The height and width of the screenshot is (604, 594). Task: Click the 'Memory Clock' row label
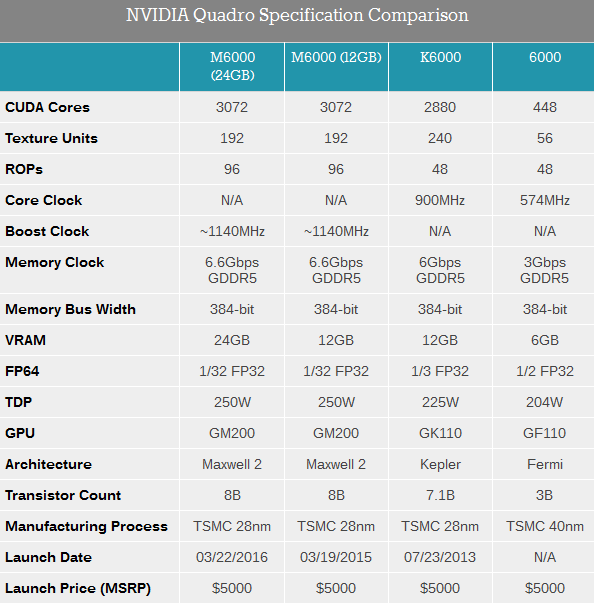(54, 262)
